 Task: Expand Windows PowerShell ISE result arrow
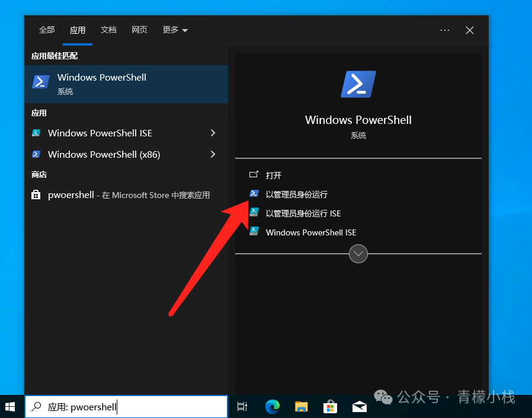(x=213, y=133)
